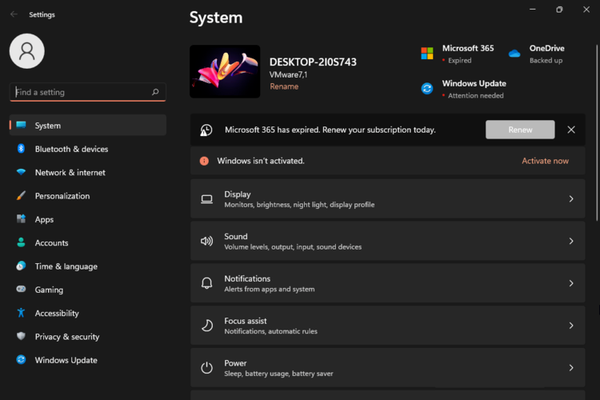Image resolution: width=600 pixels, height=400 pixels.
Task: Click the Activate now link
Action: [x=545, y=161]
